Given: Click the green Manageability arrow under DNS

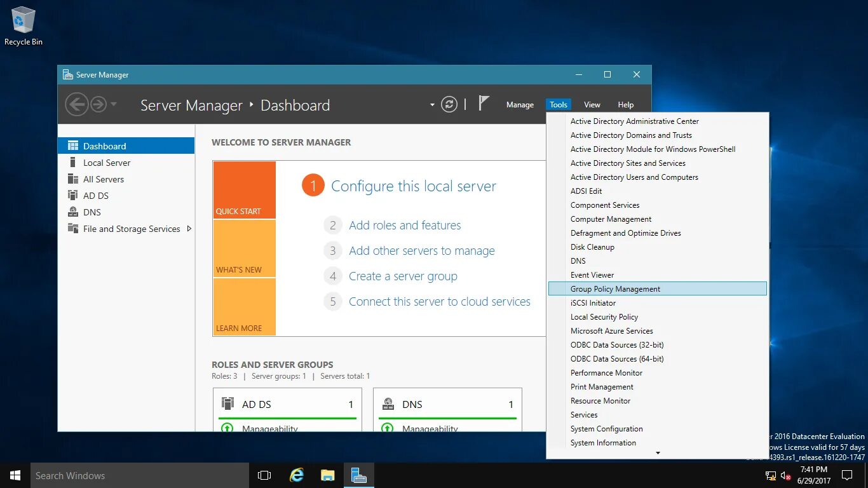Looking at the screenshot, I should (388, 428).
